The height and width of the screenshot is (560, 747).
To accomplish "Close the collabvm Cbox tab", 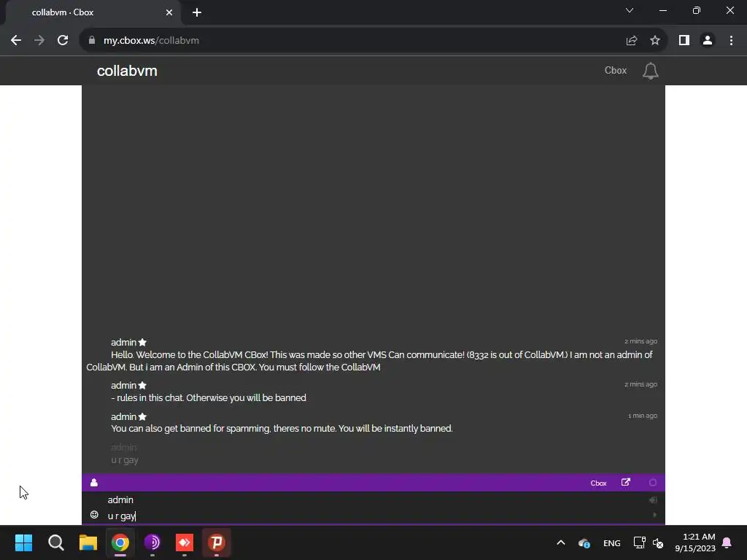I will tap(169, 12).
